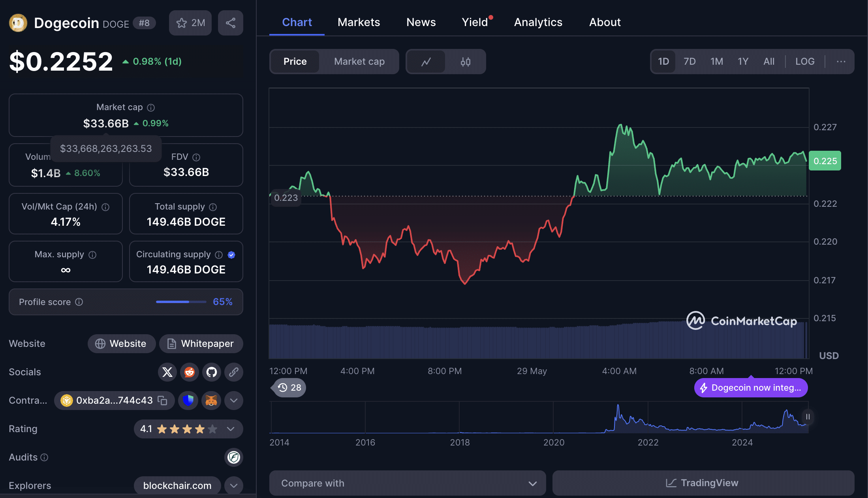Open the TradingView chart button

(703, 483)
